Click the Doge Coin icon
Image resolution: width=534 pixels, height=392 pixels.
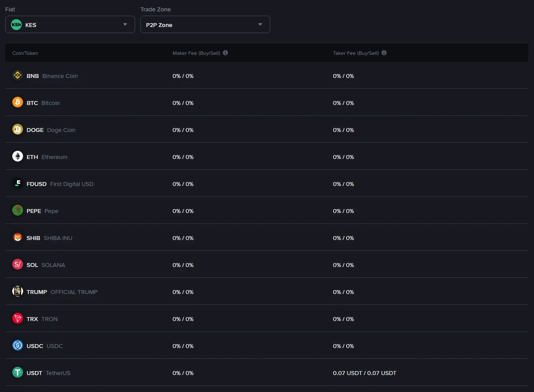coord(17,129)
